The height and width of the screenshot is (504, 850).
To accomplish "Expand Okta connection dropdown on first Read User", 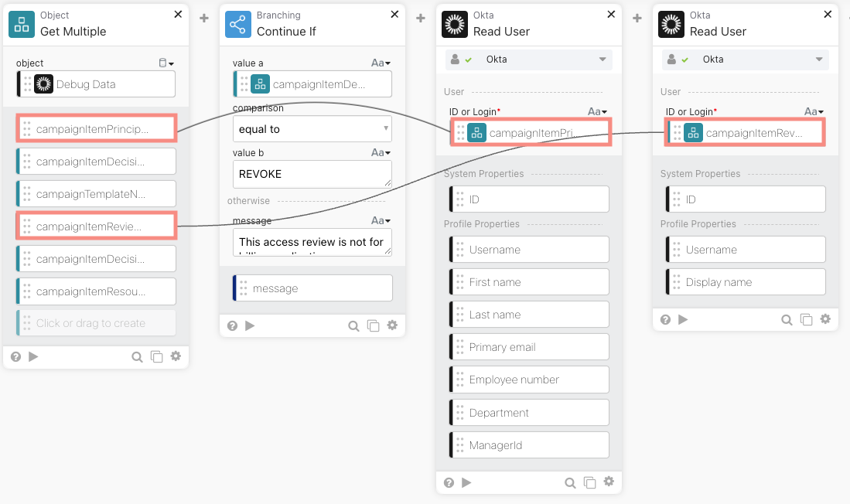I will coord(603,60).
